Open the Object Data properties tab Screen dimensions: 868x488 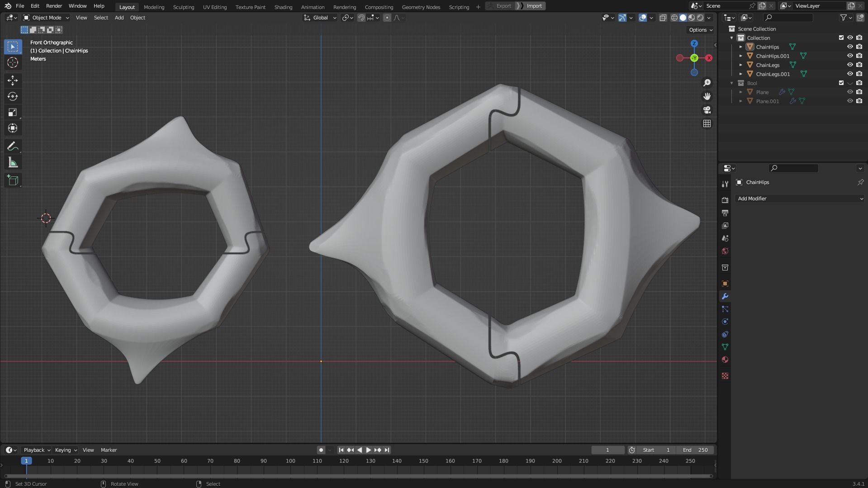[x=725, y=347]
